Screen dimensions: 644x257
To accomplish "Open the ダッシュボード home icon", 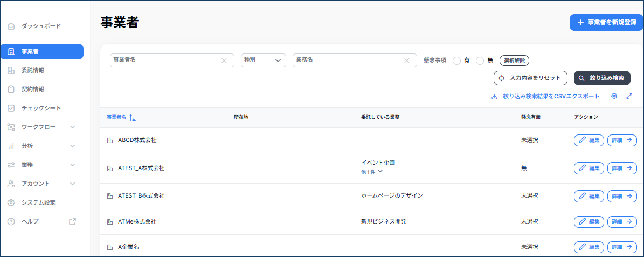I will pos(11,26).
